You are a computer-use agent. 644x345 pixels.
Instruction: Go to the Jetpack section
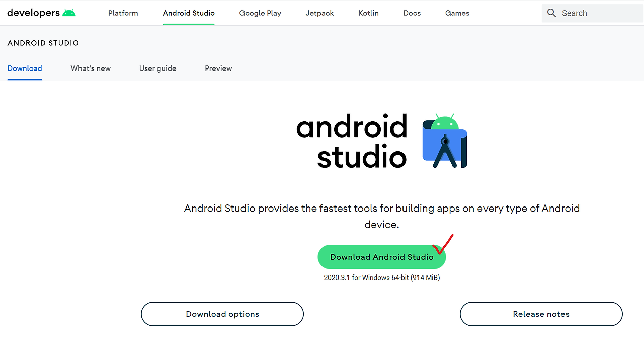coord(319,13)
